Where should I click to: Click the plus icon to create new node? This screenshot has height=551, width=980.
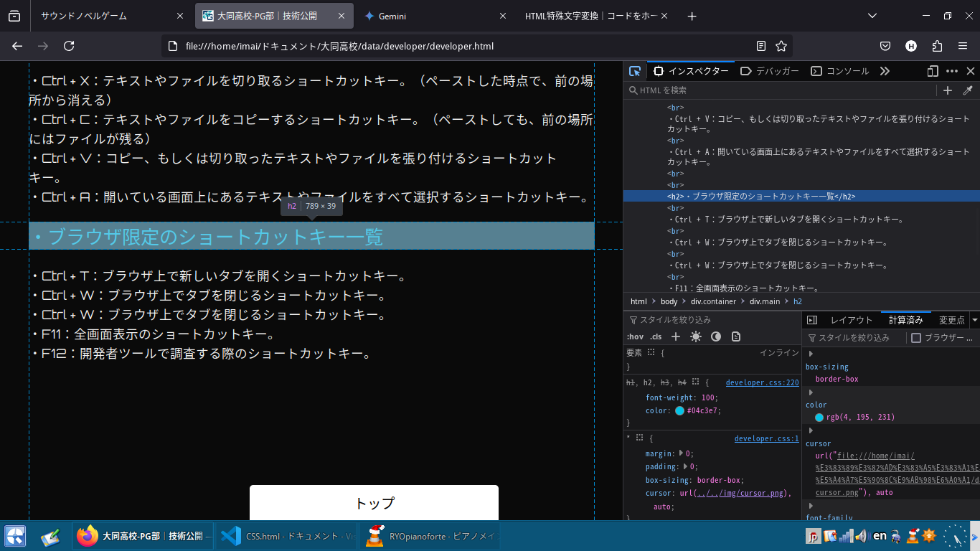tap(948, 90)
